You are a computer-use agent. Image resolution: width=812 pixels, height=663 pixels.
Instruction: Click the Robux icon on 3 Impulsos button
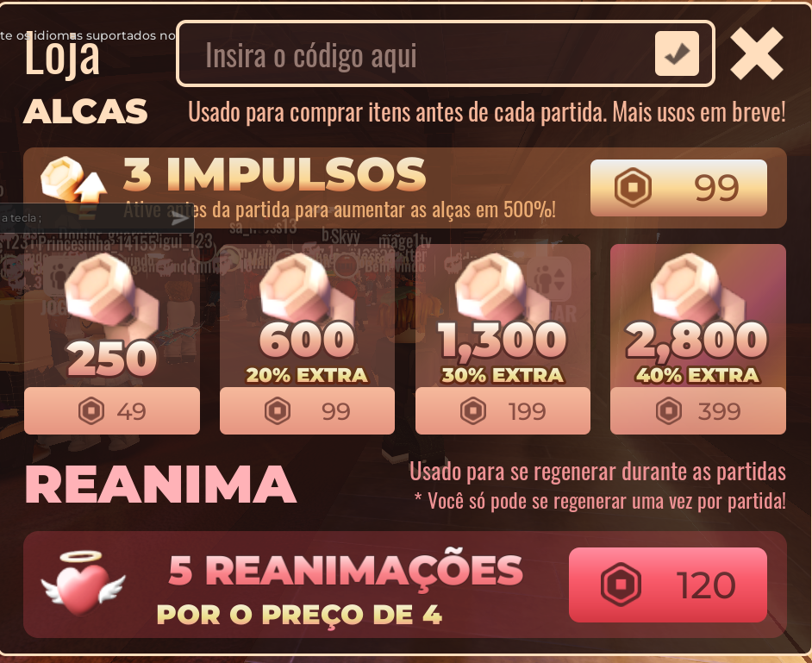(x=633, y=187)
